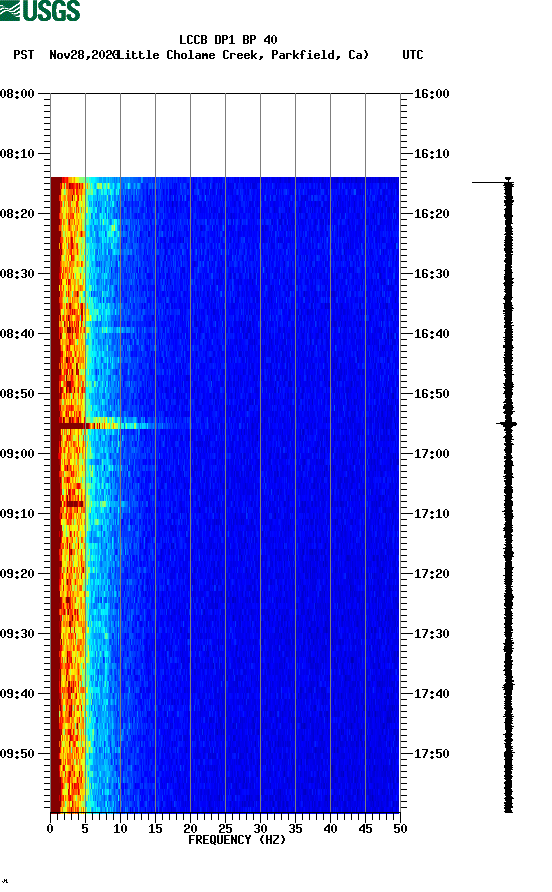Click the '50' frequency axis tick label
The height and width of the screenshot is (892, 552).
(x=400, y=828)
